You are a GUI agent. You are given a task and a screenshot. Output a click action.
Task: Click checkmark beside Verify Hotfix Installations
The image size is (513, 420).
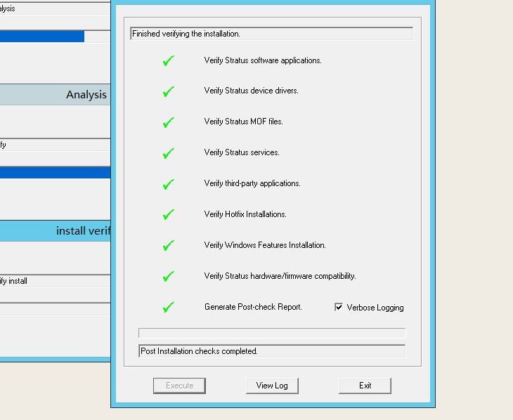tap(169, 215)
